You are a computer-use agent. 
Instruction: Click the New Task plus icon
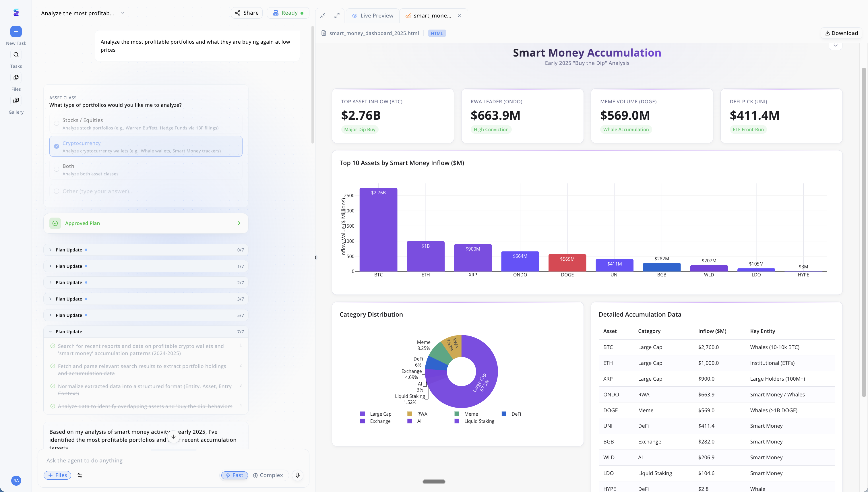(16, 32)
